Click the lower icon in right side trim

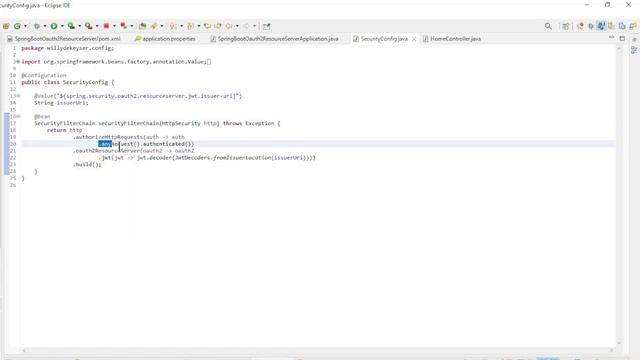click(x=634, y=50)
